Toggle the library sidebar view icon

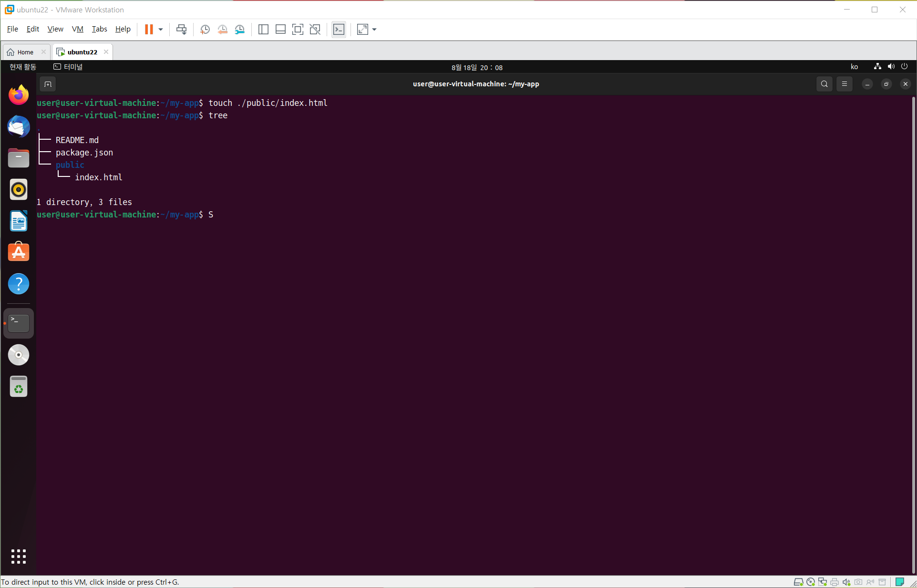coord(263,30)
